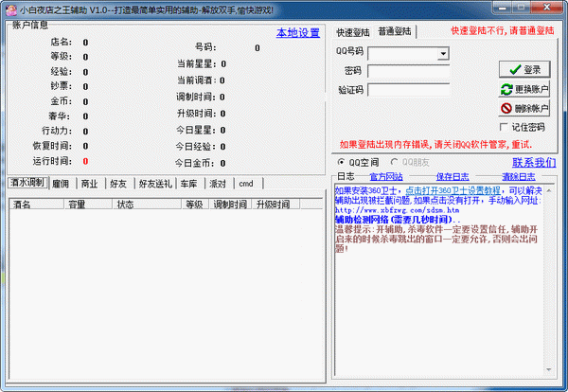This screenshot has width=568, height=392.
Task: Click the 状态 column header
Action: click(x=147, y=205)
